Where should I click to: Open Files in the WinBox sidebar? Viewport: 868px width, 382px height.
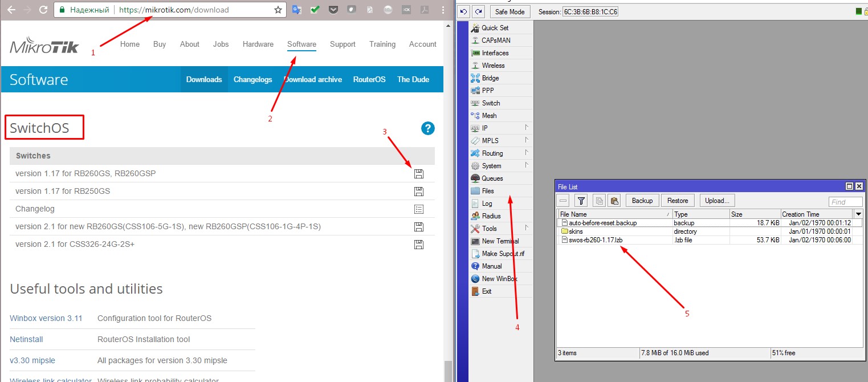(487, 191)
